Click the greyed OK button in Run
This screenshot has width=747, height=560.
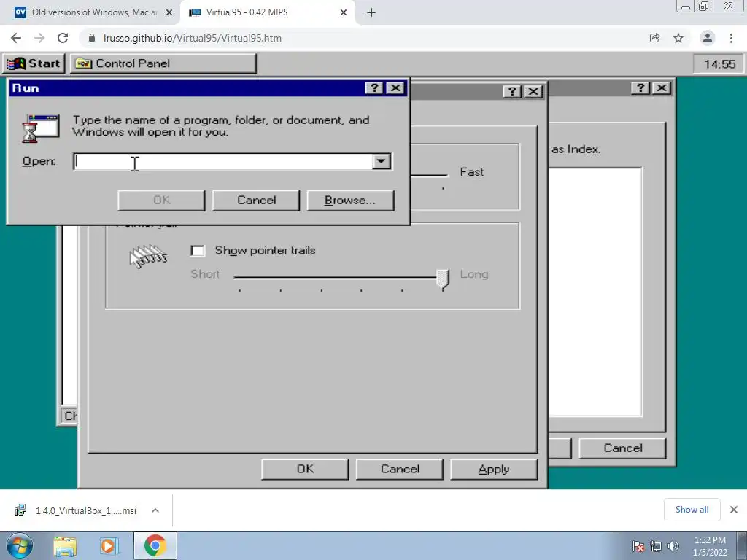click(161, 200)
